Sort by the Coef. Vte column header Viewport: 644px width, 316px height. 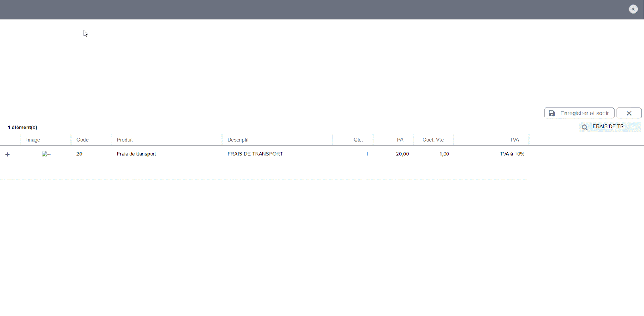(x=433, y=140)
